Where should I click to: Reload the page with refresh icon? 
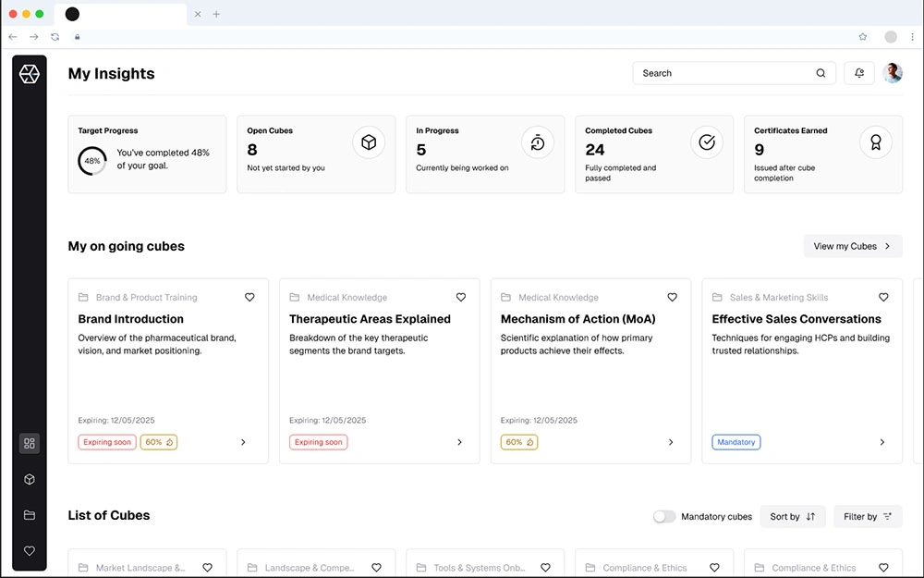[x=55, y=37]
